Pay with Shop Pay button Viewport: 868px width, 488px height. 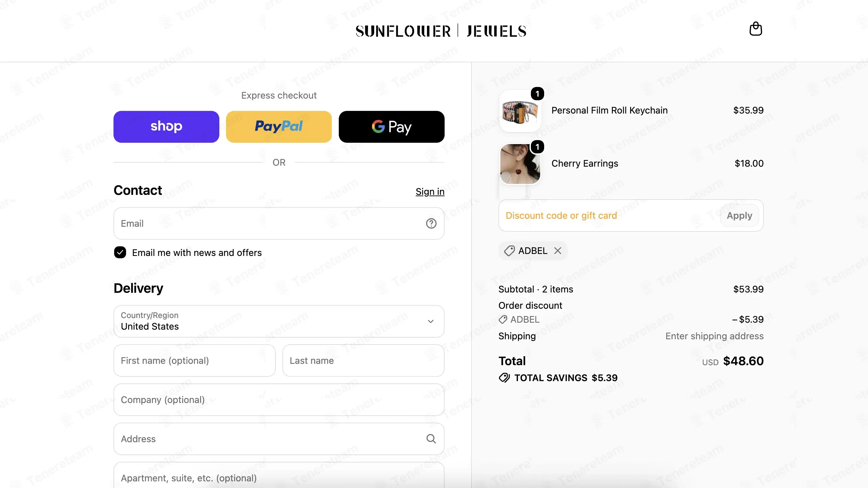coord(166,127)
